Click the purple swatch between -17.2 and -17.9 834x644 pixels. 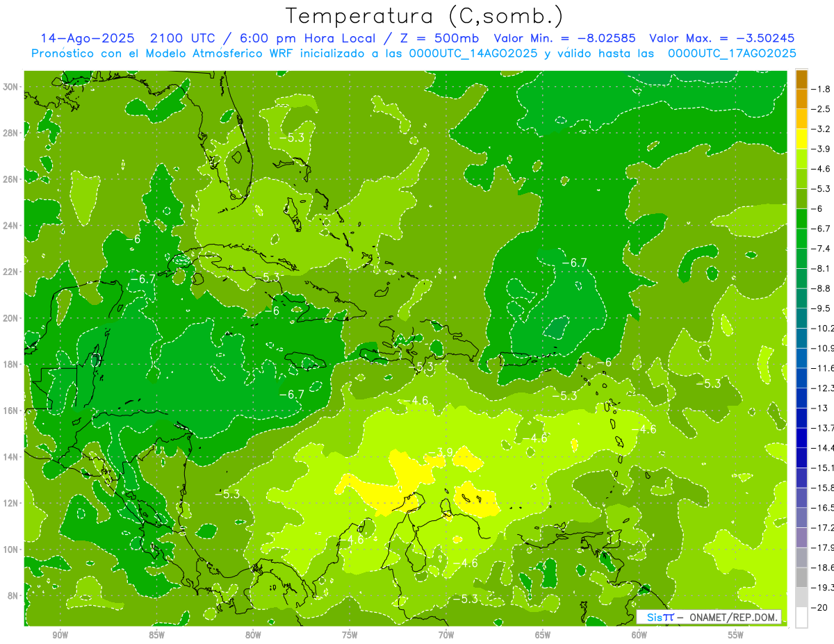click(801, 538)
